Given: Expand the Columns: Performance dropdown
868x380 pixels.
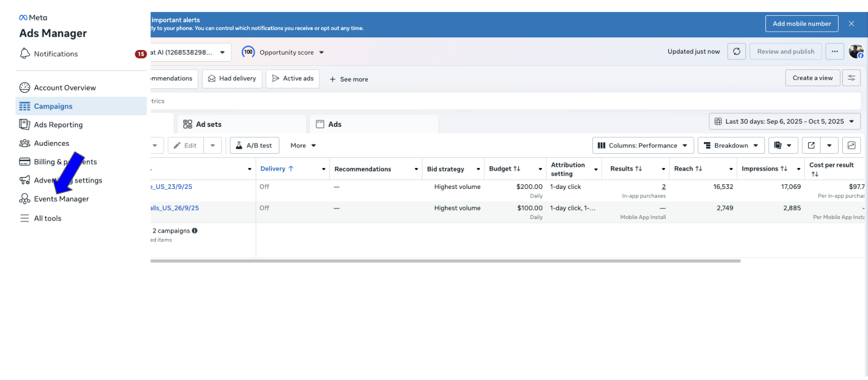Looking at the screenshot, I should tap(642, 146).
